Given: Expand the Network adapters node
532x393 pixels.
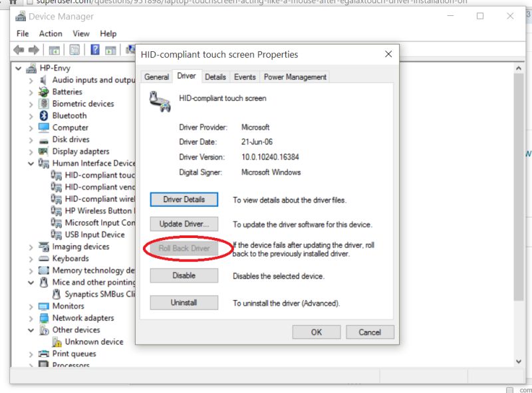Looking at the screenshot, I should (31, 319).
